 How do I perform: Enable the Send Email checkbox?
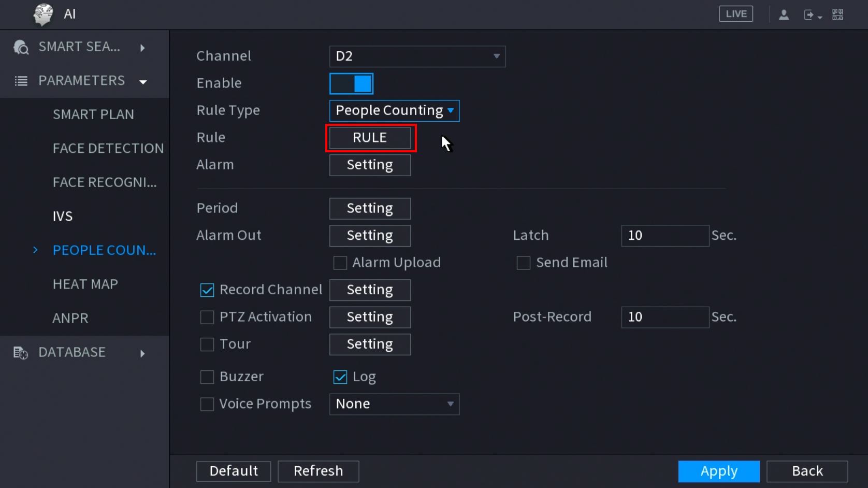tap(524, 263)
